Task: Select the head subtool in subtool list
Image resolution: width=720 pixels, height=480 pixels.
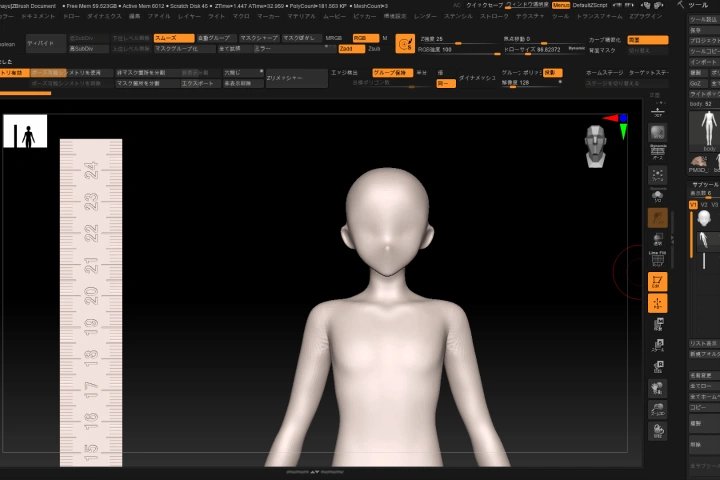Action: pos(704,219)
